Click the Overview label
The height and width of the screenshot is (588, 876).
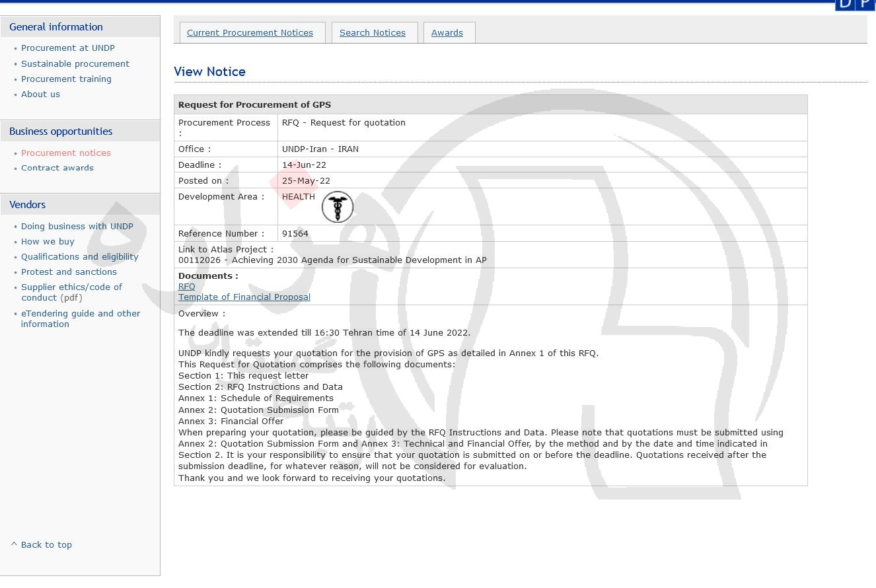pos(201,313)
